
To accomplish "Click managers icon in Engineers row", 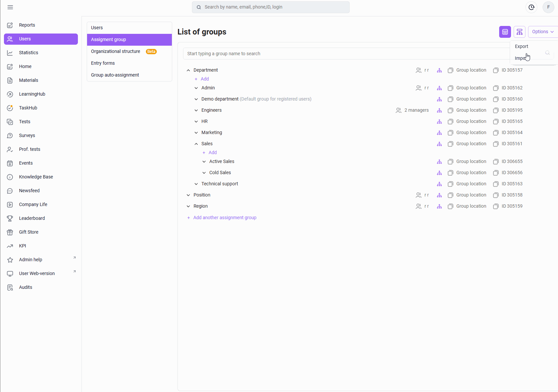I will [x=399, y=110].
